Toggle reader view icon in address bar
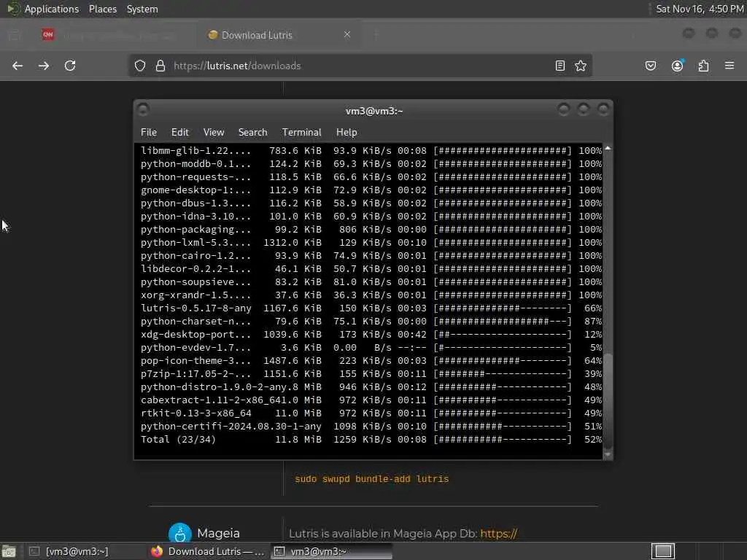This screenshot has width=747, height=560. (560, 66)
